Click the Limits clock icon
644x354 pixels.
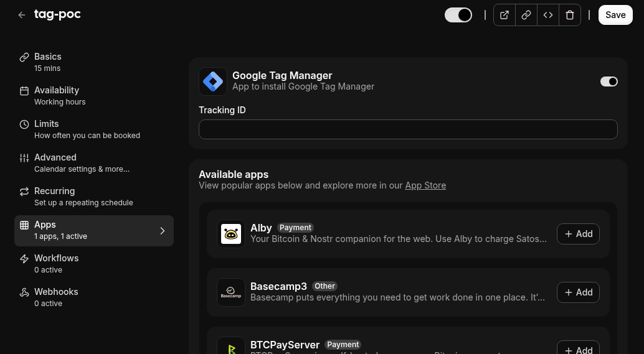point(24,124)
